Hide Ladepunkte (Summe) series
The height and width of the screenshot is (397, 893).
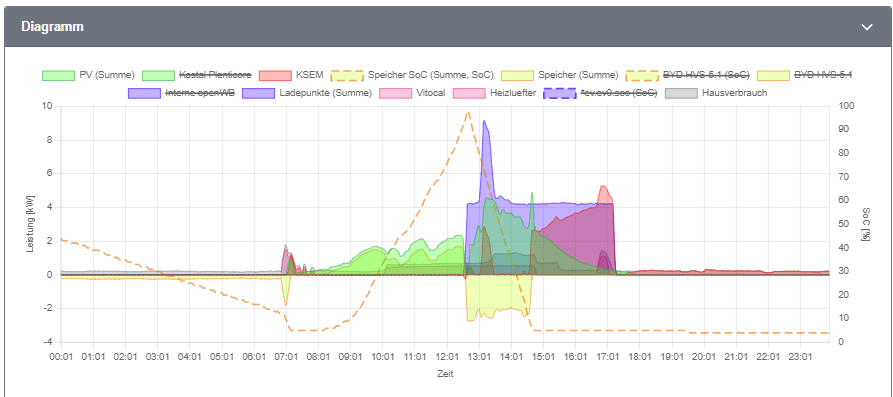click(x=307, y=92)
